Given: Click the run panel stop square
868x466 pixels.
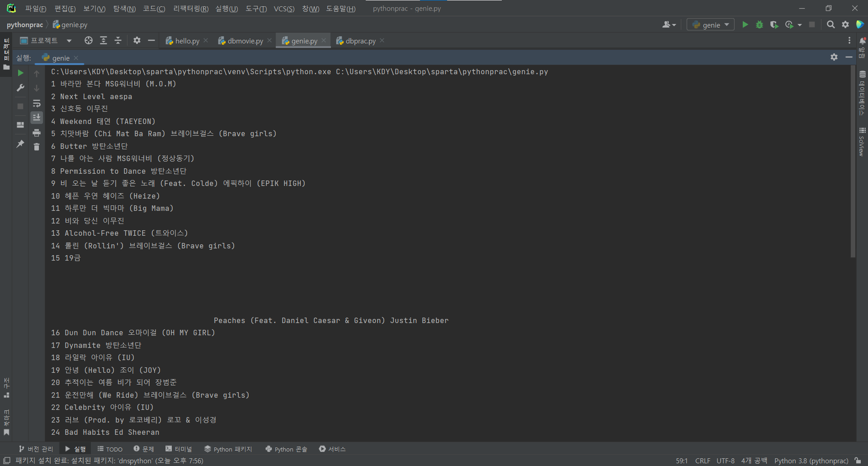Looking at the screenshot, I should click(x=20, y=106).
